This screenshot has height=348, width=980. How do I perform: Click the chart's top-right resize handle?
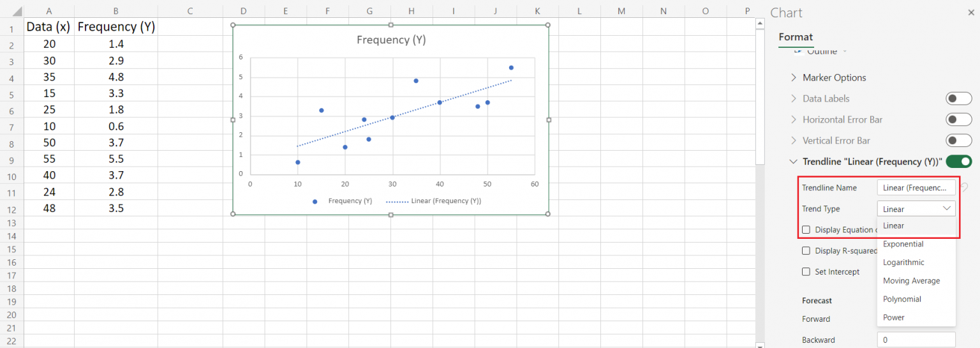(548, 26)
